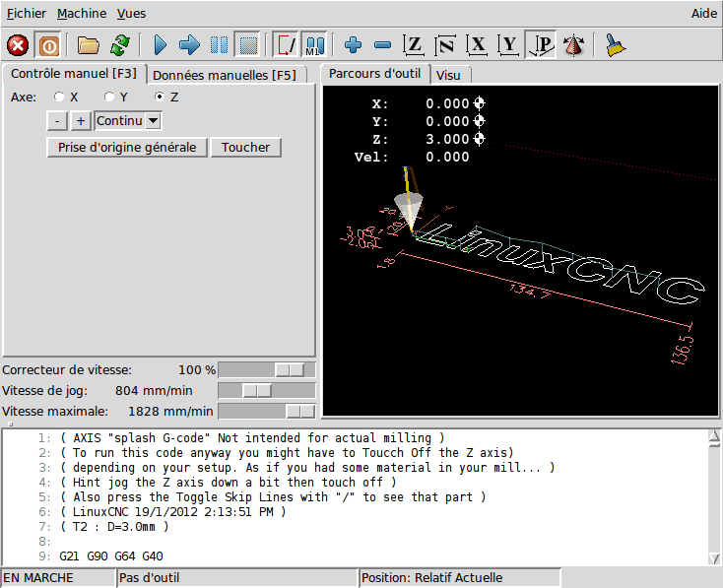Select the perspective view P icon
723x588 pixels.
(x=540, y=45)
